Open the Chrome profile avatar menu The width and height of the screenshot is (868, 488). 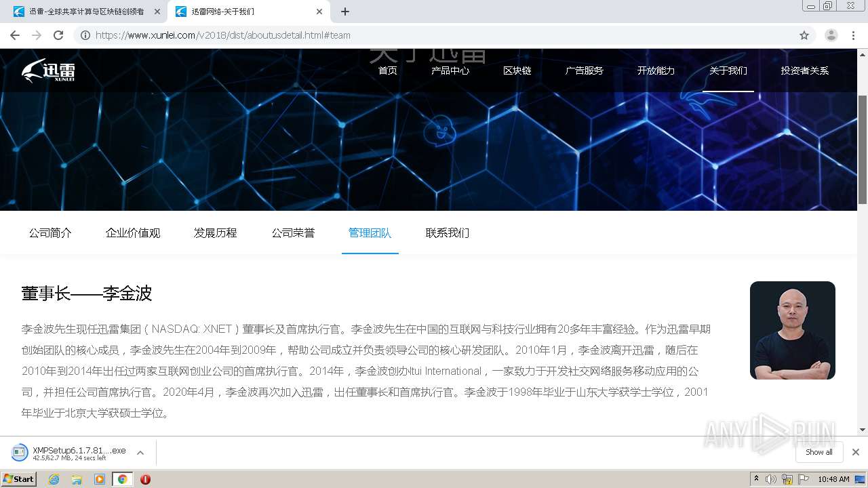pos(831,35)
